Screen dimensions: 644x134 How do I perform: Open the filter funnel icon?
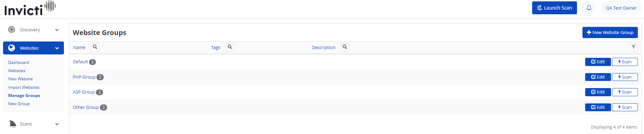[x=633, y=47]
